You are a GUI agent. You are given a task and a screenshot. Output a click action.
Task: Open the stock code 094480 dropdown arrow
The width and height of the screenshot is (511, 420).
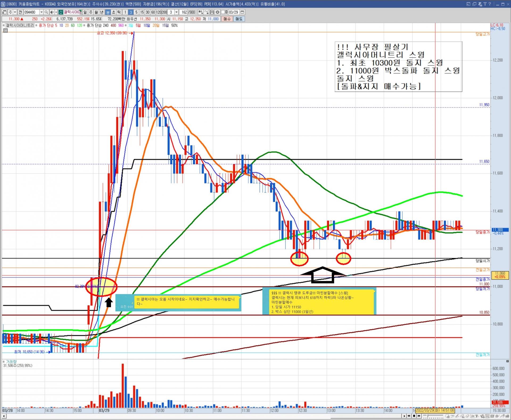41,12
